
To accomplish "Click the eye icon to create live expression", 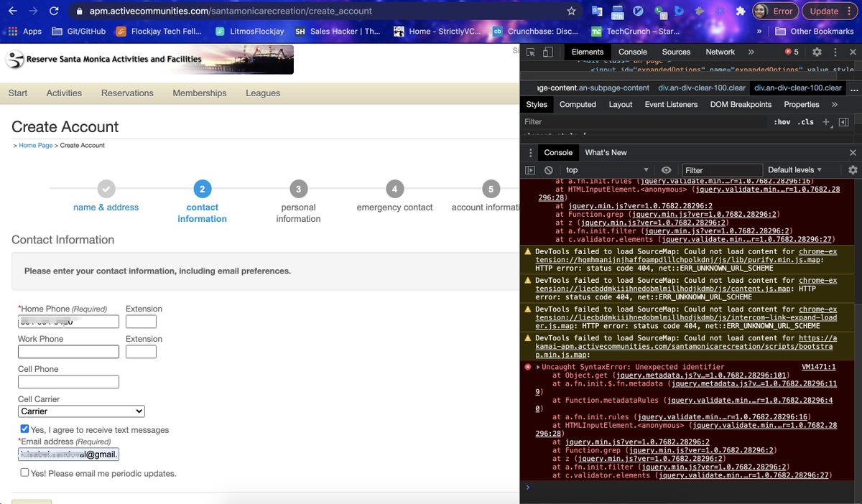I will (x=666, y=170).
